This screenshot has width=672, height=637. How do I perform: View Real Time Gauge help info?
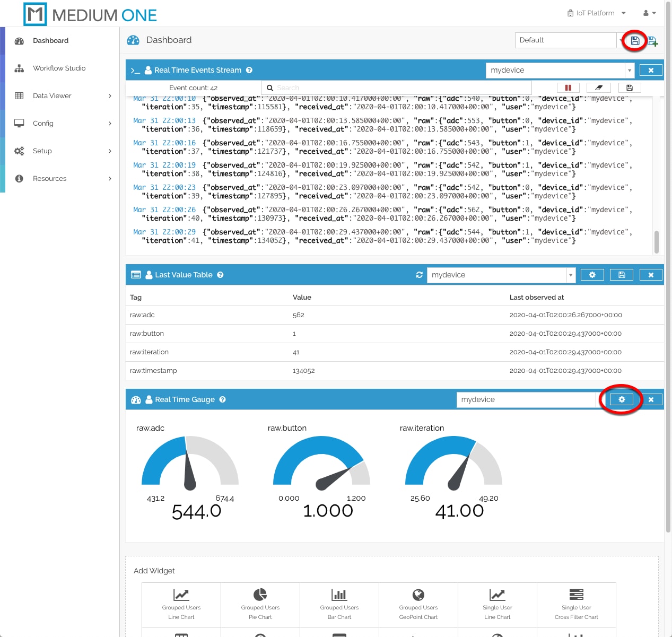coord(222,399)
